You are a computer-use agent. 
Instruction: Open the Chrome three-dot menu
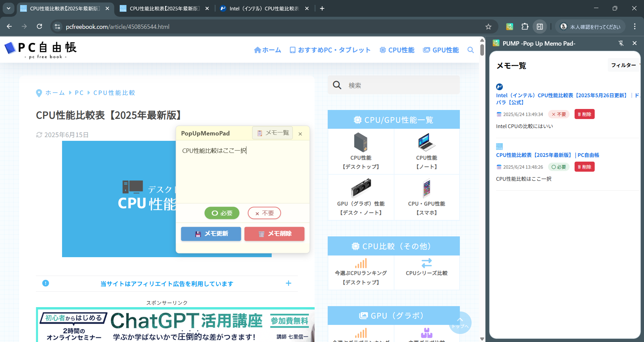[635, 26]
